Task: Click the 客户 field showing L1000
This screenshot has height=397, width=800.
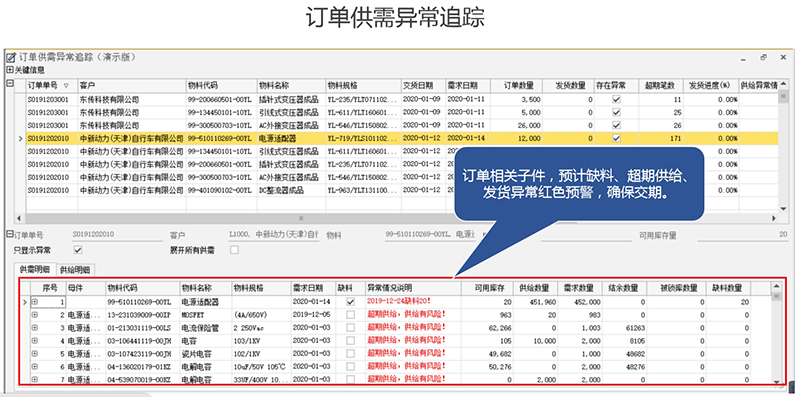Action: click(x=273, y=235)
